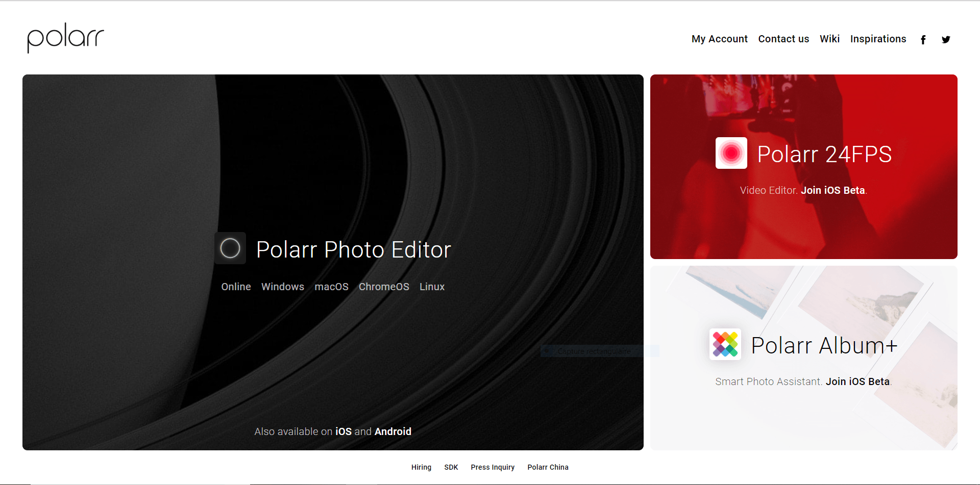This screenshot has height=485, width=980.
Task: Click the Polarr Photo Editor circle icon
Action: (x=230, y=248)
